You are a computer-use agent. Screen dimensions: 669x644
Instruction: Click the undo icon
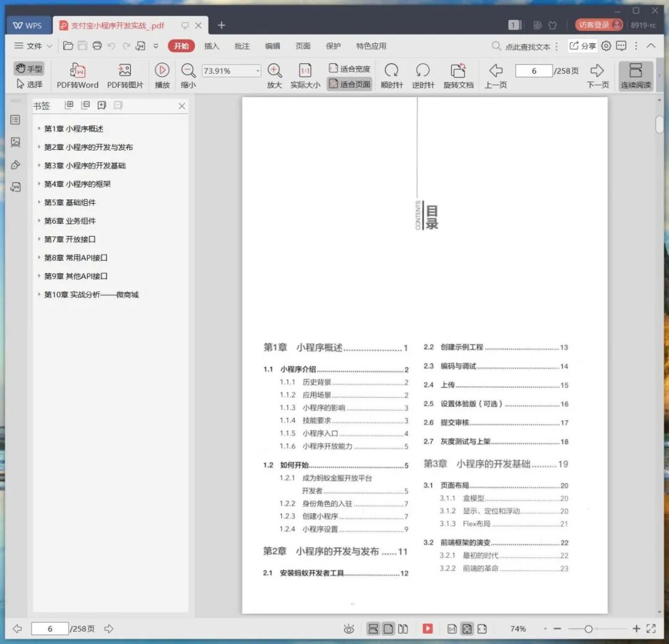[111, 46]
